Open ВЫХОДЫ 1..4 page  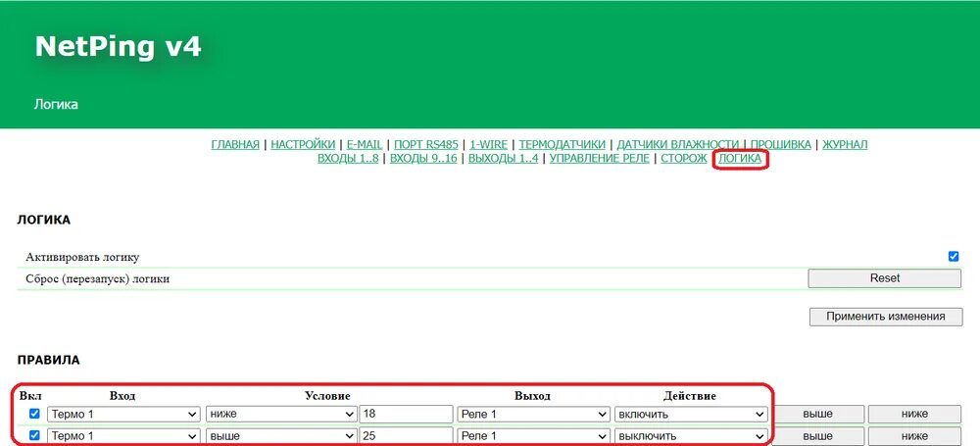pos(503,159)
